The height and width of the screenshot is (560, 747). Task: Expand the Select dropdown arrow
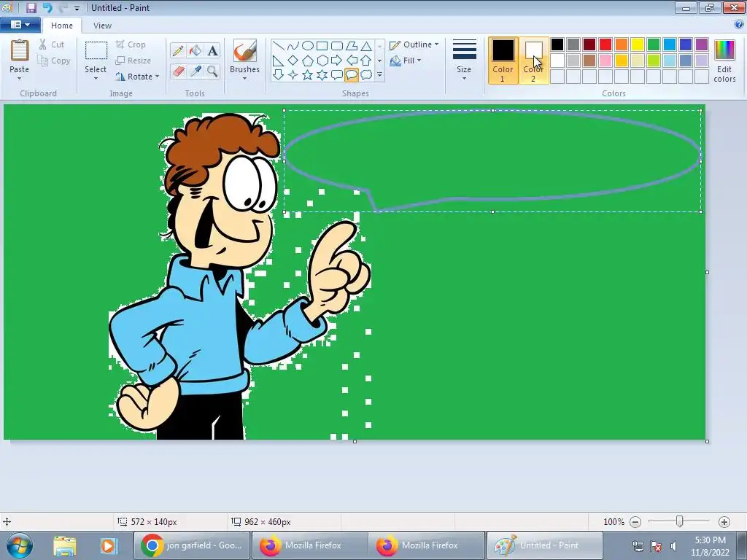pos(96,79)
